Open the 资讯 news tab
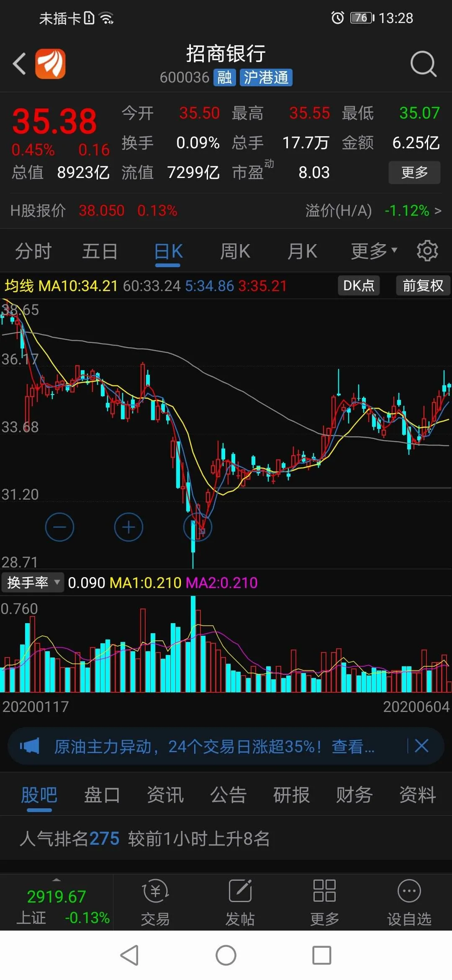The width and height of the screenshot is (452, 980). [x=165, y=795]
